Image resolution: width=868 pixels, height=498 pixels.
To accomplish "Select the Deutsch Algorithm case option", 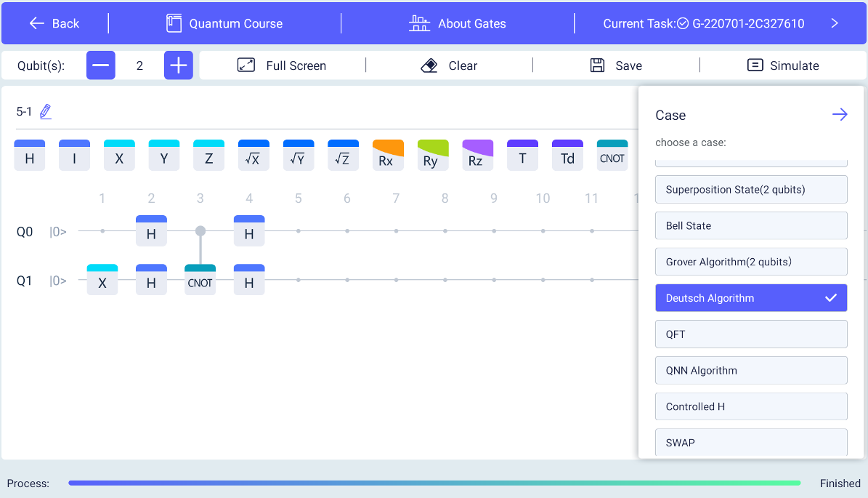I will [751, 298].
